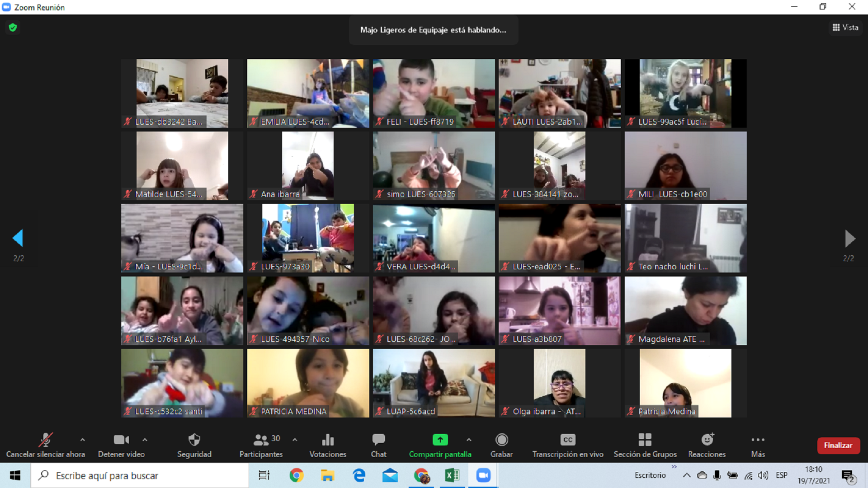
Task: Click the Transcripción en vivo icon
Action: pos(567,440)
